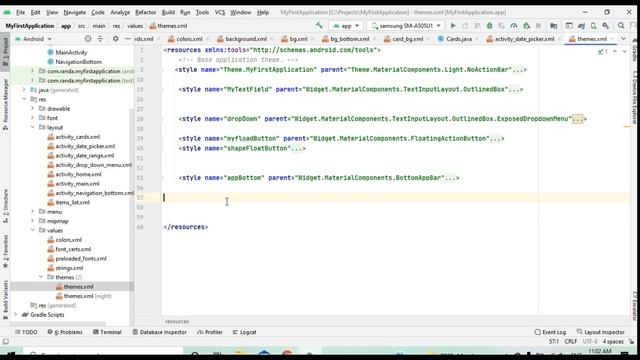Collapse the layout folder
The image size is (640, 360).
pyautogui.click(x=32, y=127)
